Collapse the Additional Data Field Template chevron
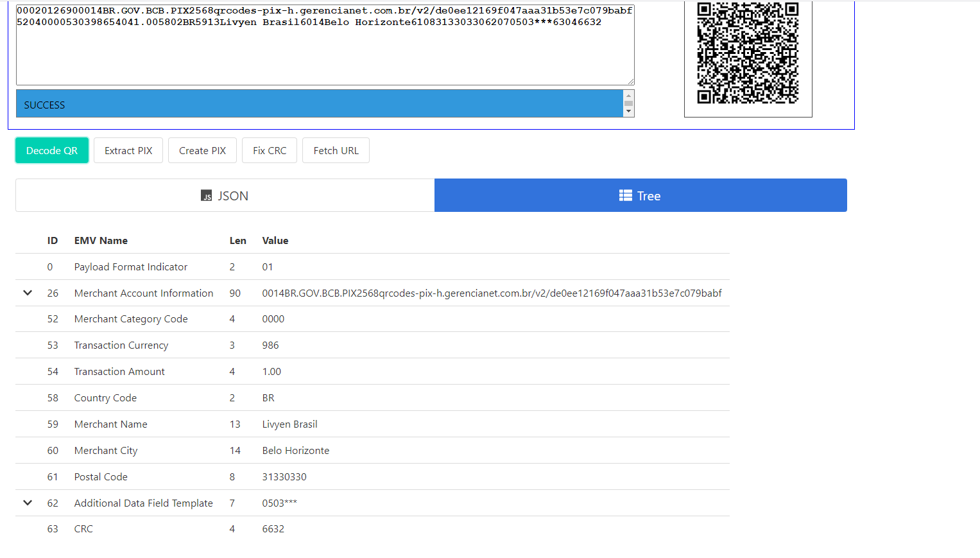The image size is (980, 558). [28, 503]
